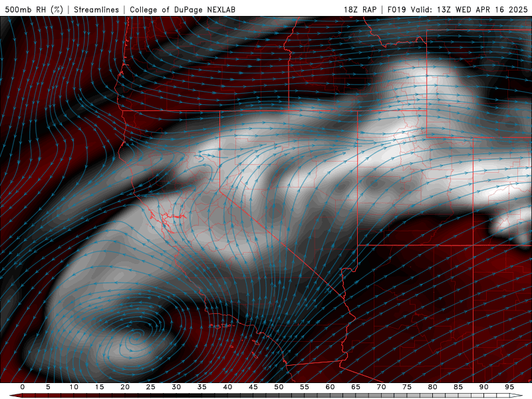Select the "55" percent legend label
The width and height of the screenshot is (532, 399).
click(305, 387)
